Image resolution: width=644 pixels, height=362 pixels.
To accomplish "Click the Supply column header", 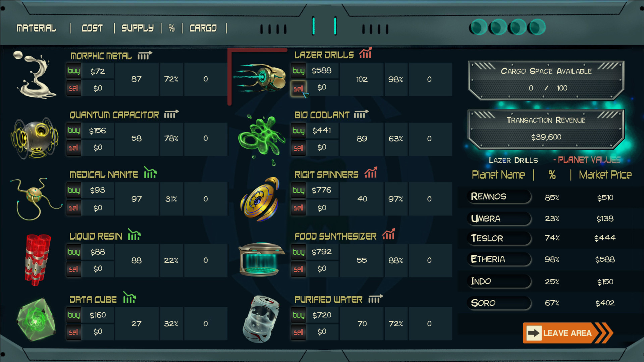I will pos(138,28).
